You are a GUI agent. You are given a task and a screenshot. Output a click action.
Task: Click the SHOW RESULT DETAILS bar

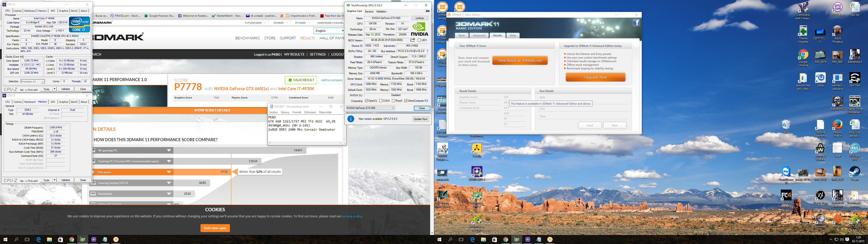point(212,110)
